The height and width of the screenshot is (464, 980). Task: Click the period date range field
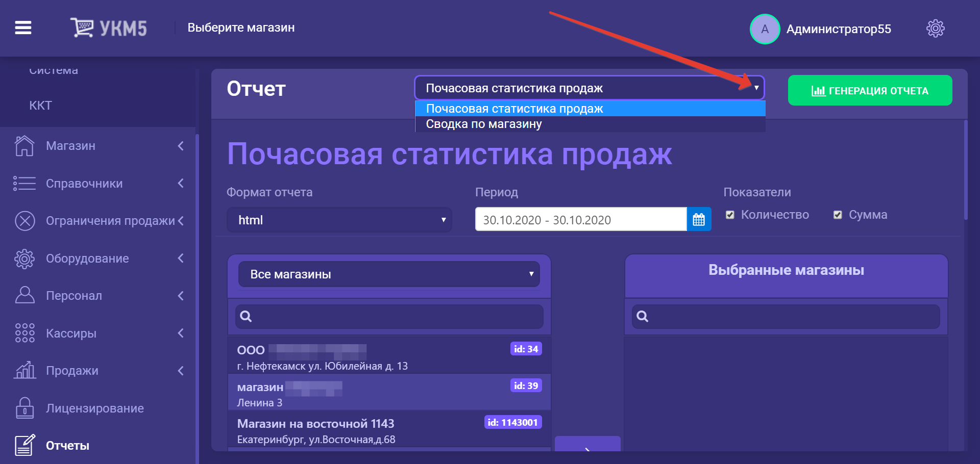581,219
